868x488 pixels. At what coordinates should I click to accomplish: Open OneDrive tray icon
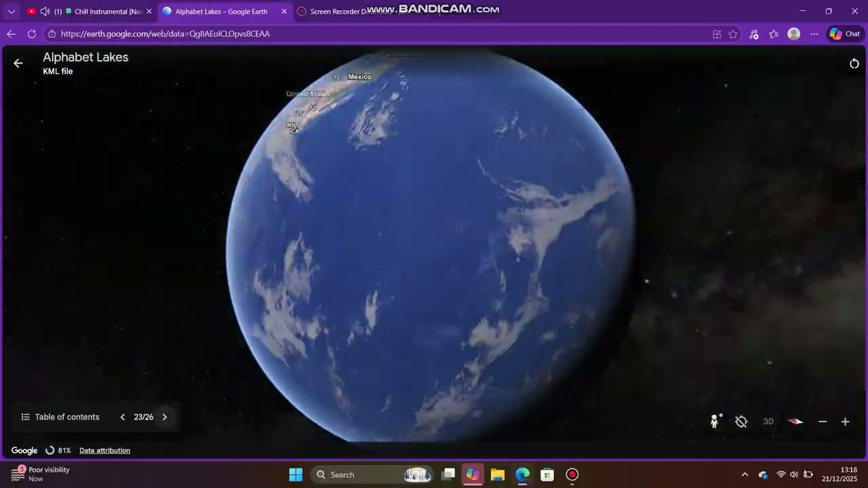point(763,474)
